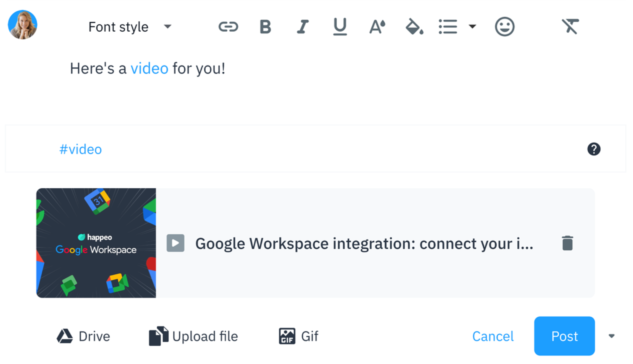Click the insert link icon
The height and width of the screenshot is (364, 633).
coord(228,26)
